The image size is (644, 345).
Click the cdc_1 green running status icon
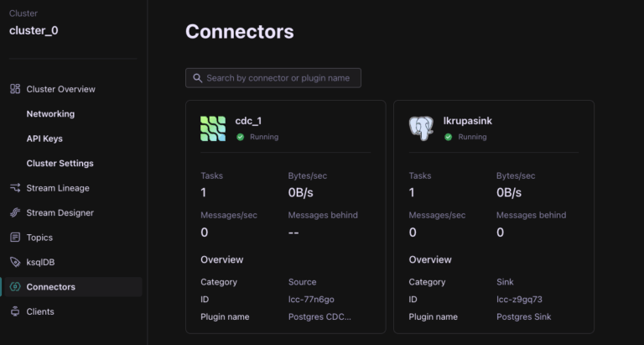point(240,137)
